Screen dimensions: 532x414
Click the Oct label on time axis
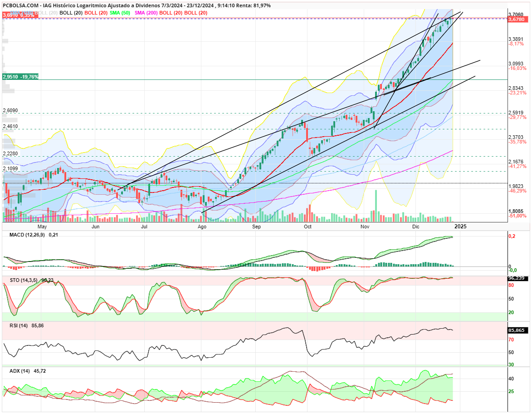(x=308, y=227)
